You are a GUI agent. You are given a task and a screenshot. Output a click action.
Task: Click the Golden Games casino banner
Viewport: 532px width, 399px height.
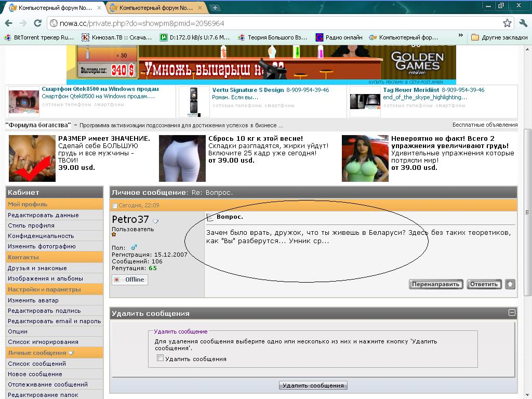pyautogui.click(x=261, y=64)
